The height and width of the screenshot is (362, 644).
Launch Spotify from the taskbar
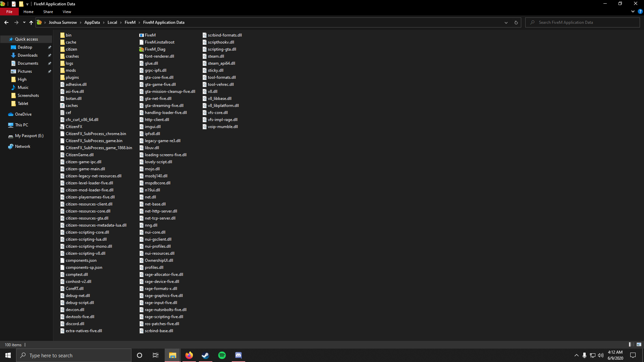pos(222,355)
